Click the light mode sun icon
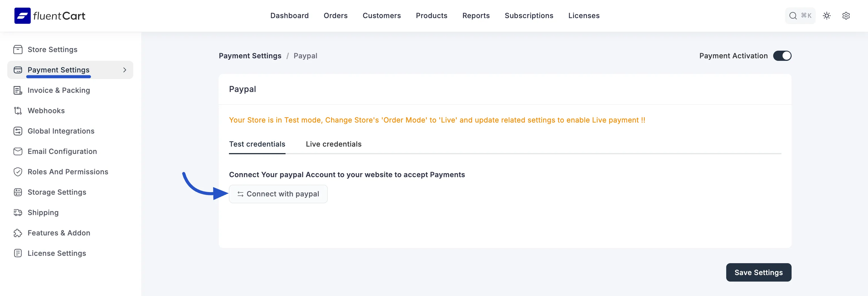The image size is (868, 296). point(827,16)
